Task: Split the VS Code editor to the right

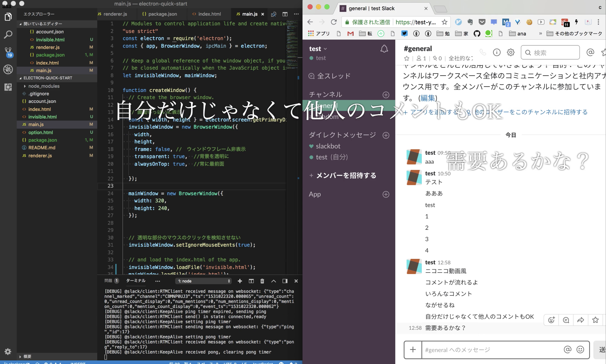Action: click(285, 14)
